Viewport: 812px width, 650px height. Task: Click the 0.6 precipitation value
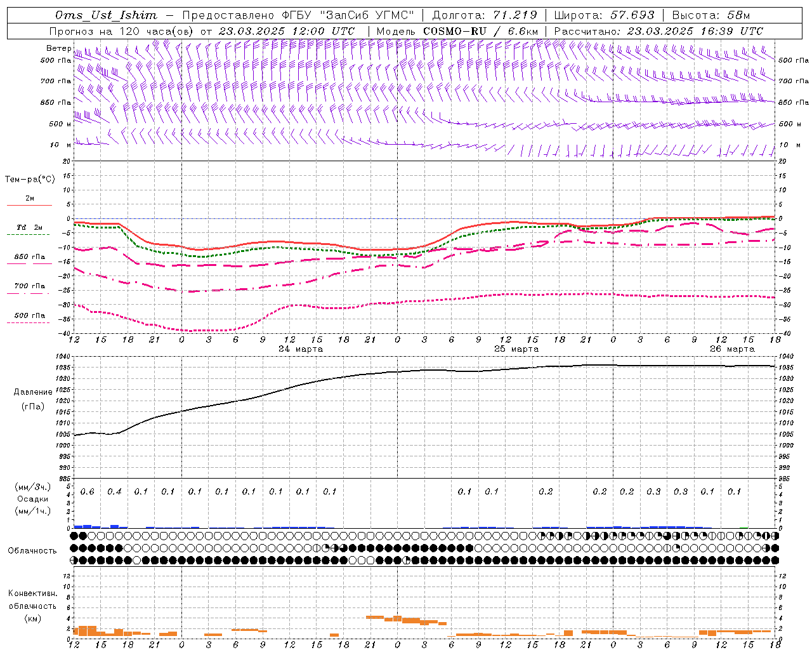pyautogui.click(x=88, y=491)
